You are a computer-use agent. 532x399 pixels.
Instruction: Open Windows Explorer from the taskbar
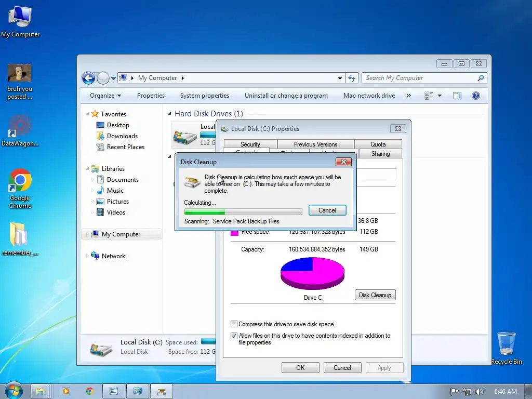coord(40,391)
